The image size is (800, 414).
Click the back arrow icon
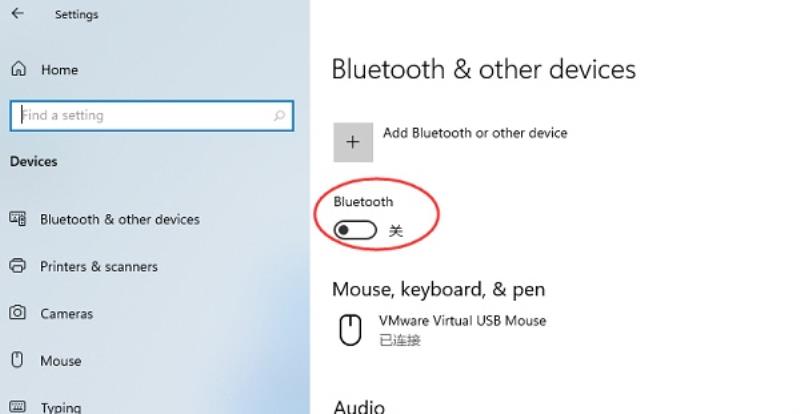[17, 13]
